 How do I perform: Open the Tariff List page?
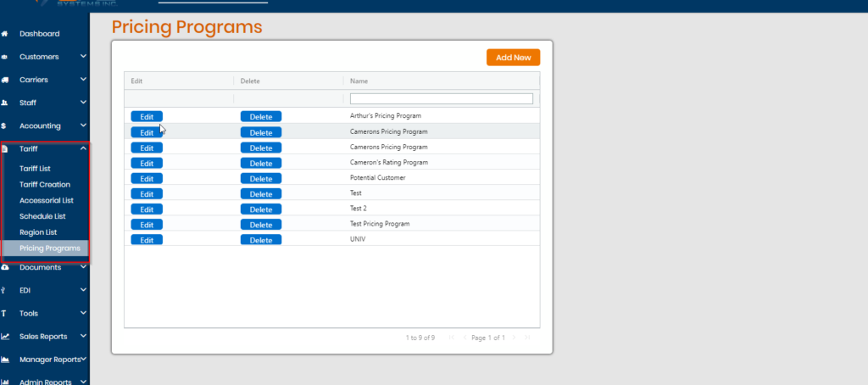[35, 169]
